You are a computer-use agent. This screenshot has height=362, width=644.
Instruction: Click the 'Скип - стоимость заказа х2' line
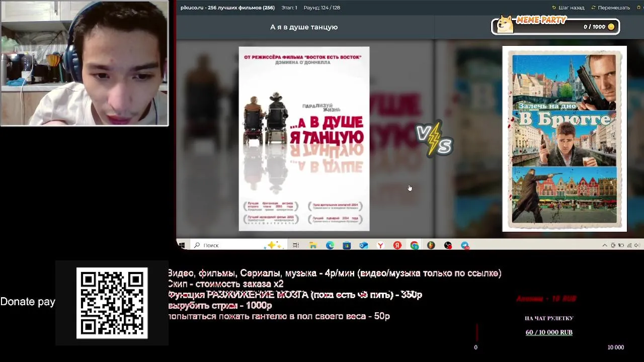click(225, 284)
